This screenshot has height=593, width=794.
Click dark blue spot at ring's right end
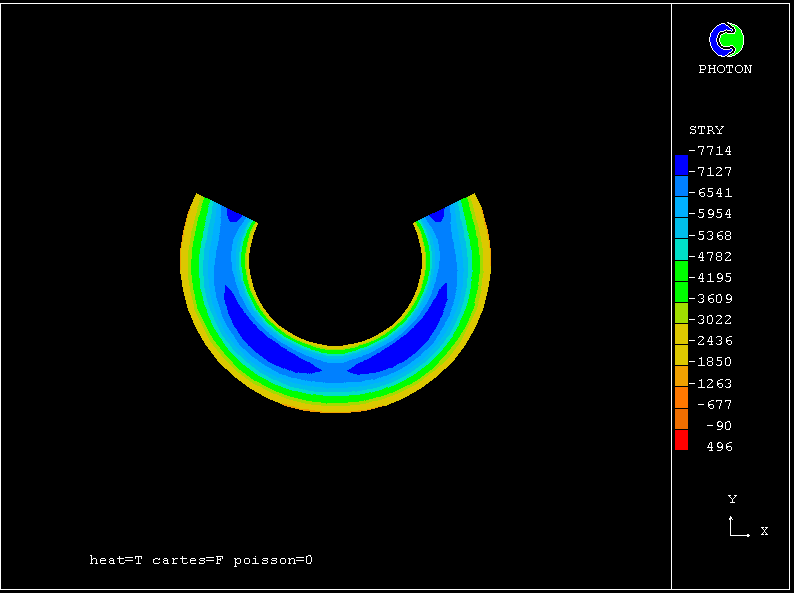(437, 214)
